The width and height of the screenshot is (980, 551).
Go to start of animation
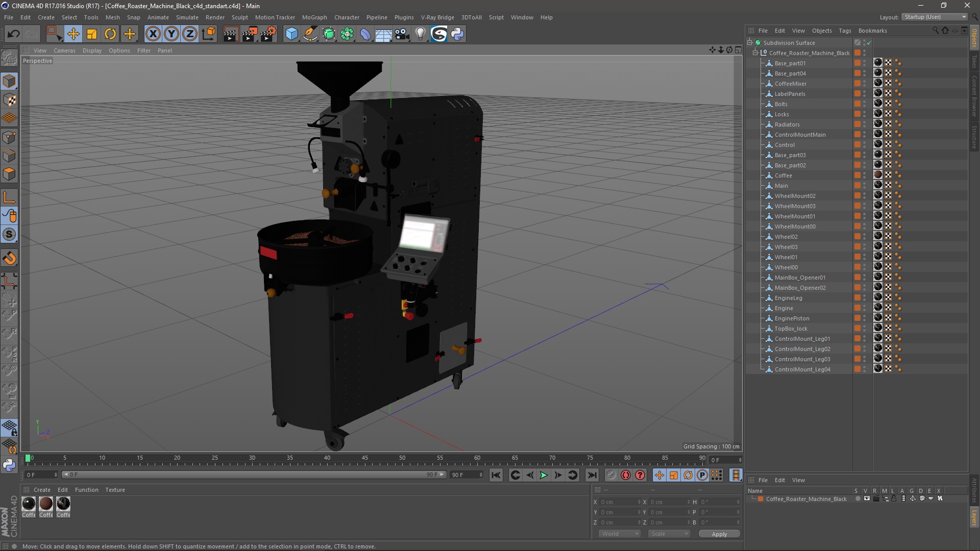point(496,475)
